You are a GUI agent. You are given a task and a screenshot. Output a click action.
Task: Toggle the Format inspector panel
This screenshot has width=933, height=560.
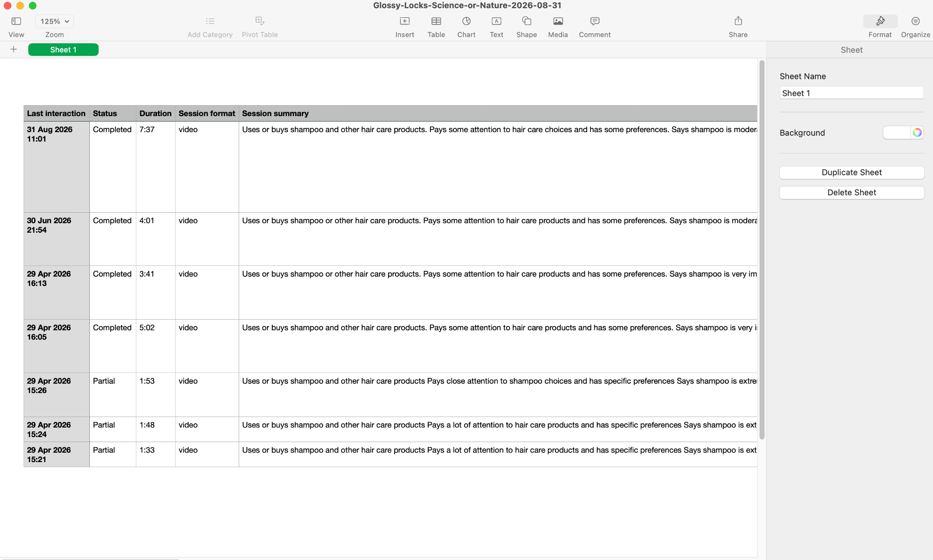pos(880,21)
